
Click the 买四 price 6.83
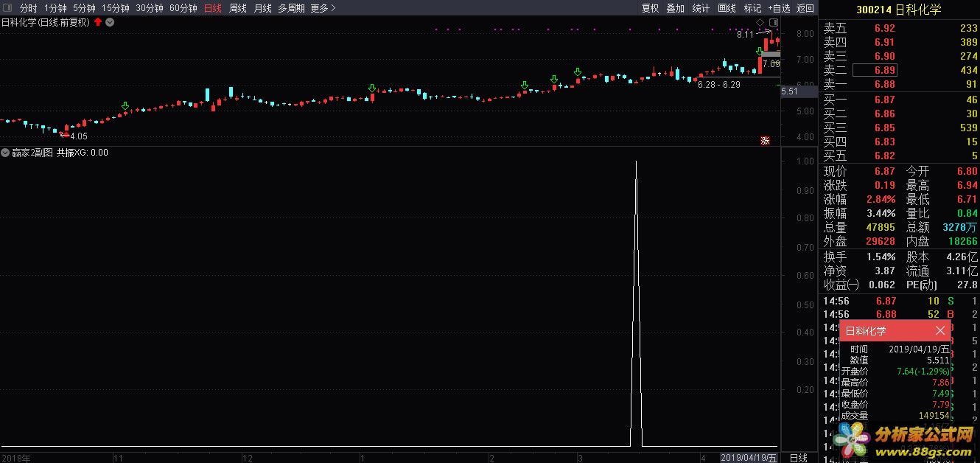click(x=884, y=142)
